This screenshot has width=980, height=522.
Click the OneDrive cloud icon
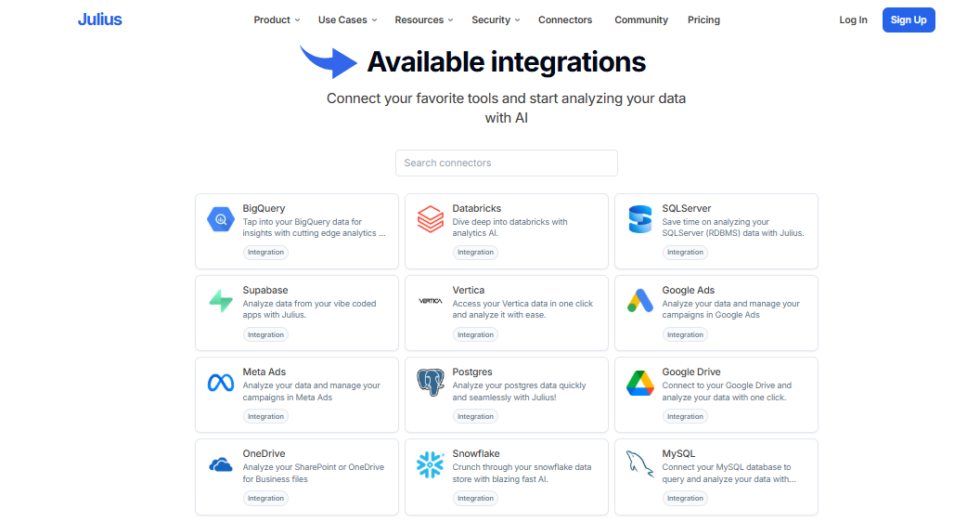(220, 465)
